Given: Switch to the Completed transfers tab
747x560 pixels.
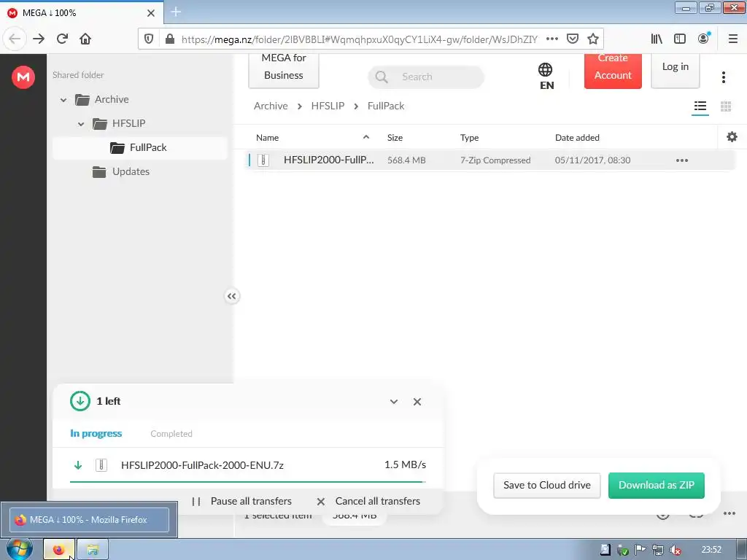Looking at the screenshot, I should click(171, 434).
